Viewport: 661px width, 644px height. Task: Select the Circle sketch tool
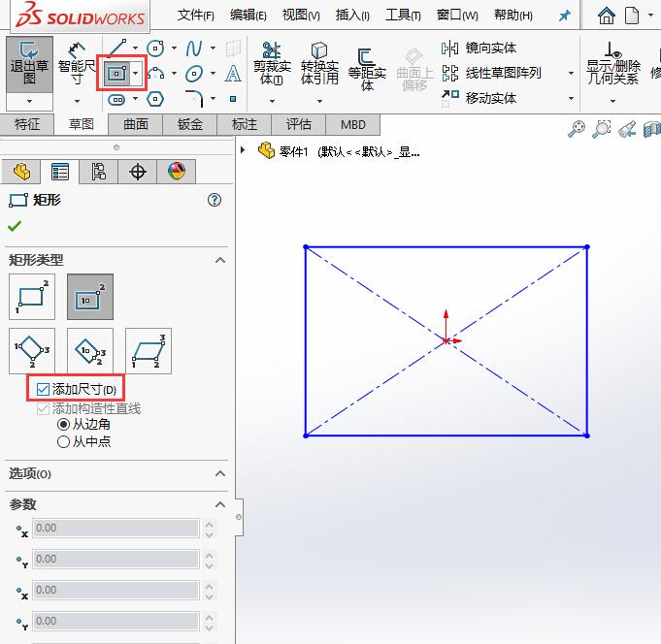(x=155, y=48)
